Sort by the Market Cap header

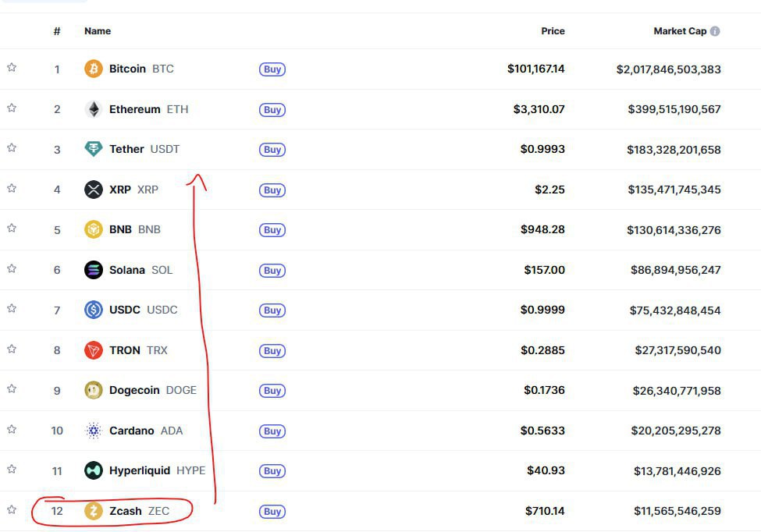(x=679, y=31)
